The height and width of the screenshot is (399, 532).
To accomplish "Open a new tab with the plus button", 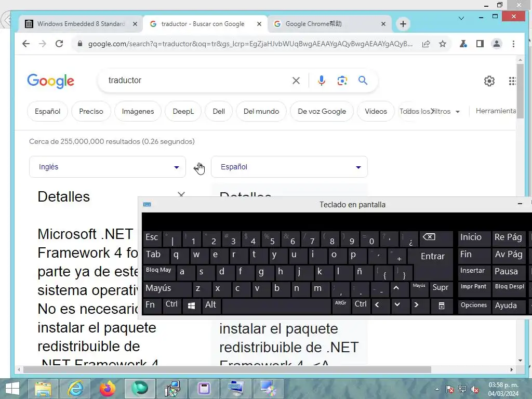I will click(x=403, y=24).
